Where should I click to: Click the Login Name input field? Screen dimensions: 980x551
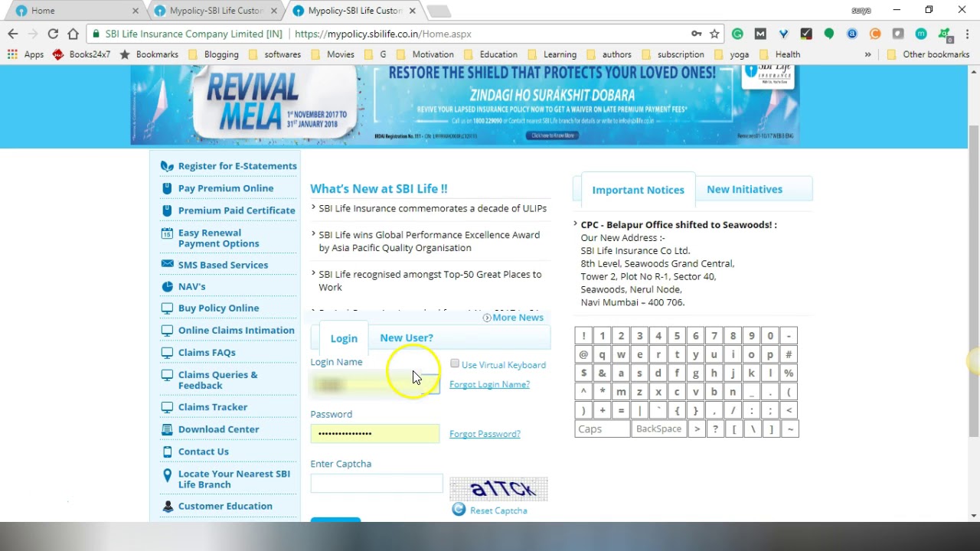(x=375, y=384)
